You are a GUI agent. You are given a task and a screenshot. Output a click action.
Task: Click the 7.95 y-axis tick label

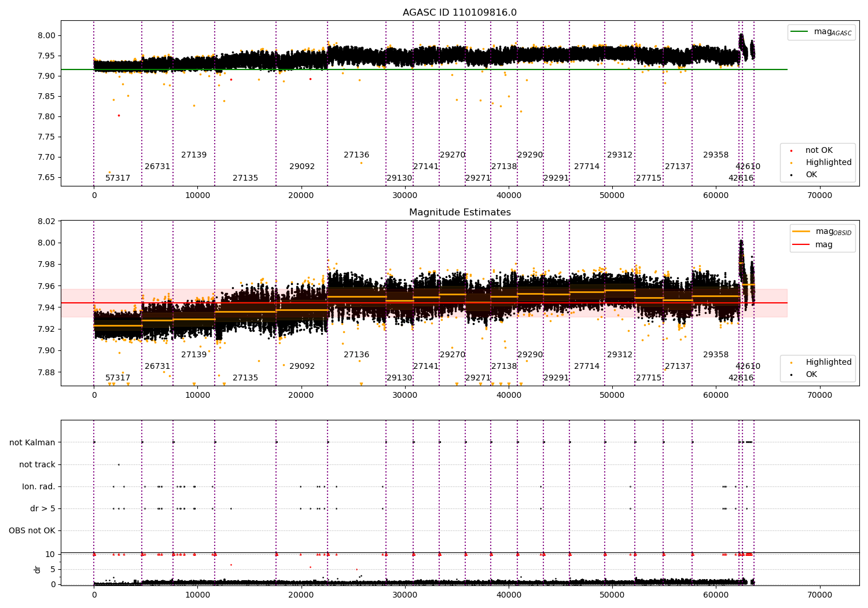[x=46, y=56]
